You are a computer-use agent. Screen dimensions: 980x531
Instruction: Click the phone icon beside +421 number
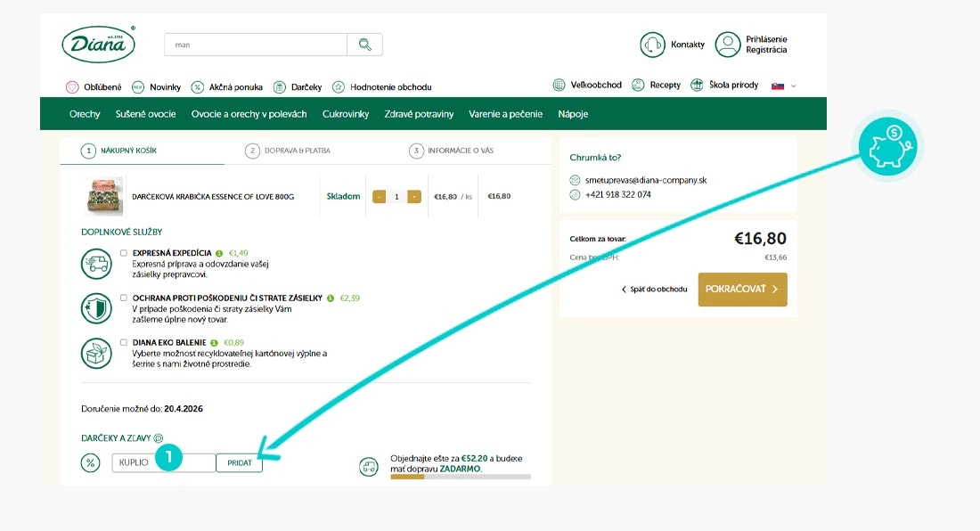coord(575,194)
